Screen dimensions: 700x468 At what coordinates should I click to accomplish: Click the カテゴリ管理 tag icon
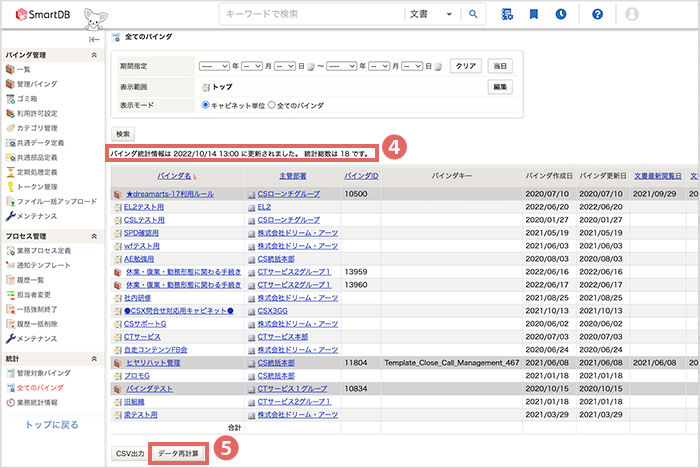(x=10, y=128)
